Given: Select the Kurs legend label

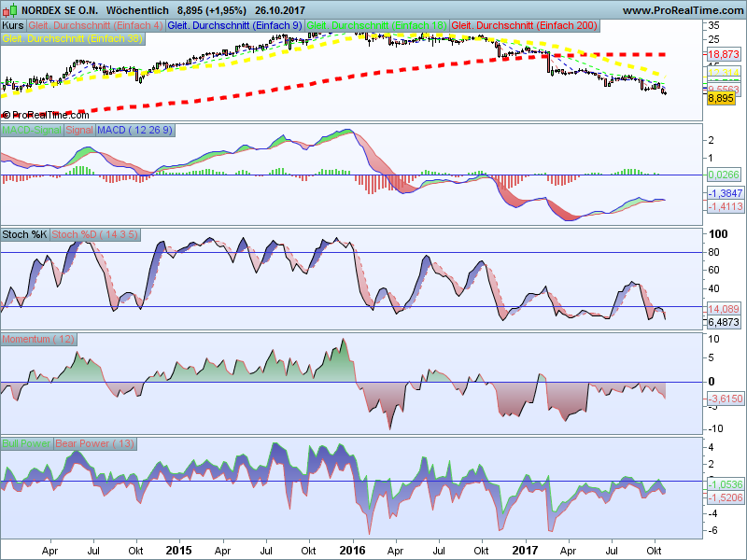Looking at the screenshot, I should point(13,26).
